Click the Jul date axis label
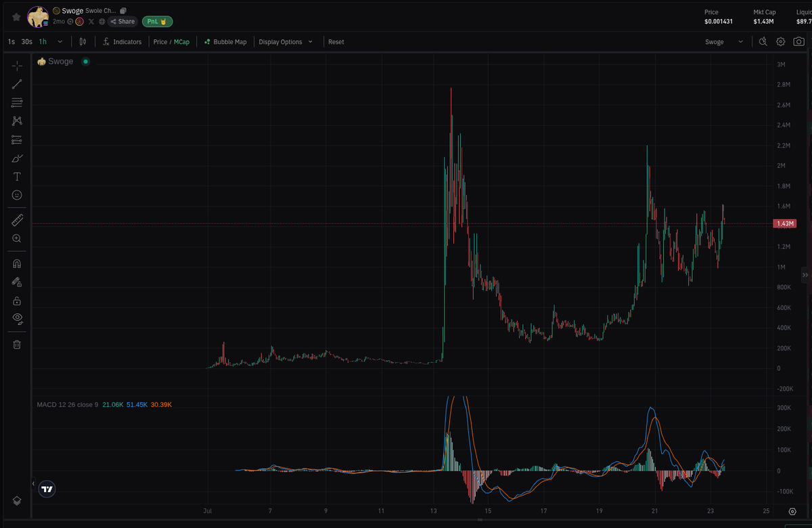The height and width of the screenshot is (528, 812). 208,511
